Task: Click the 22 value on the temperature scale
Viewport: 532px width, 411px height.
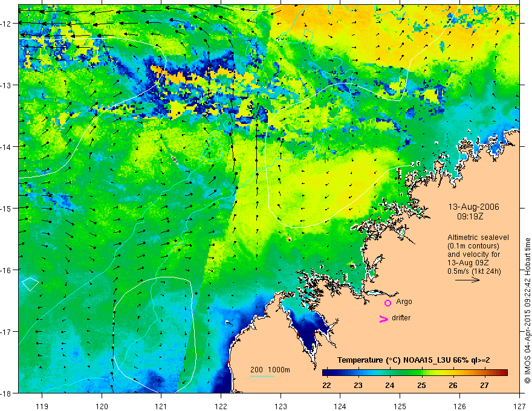Action: tap(326, 385)
